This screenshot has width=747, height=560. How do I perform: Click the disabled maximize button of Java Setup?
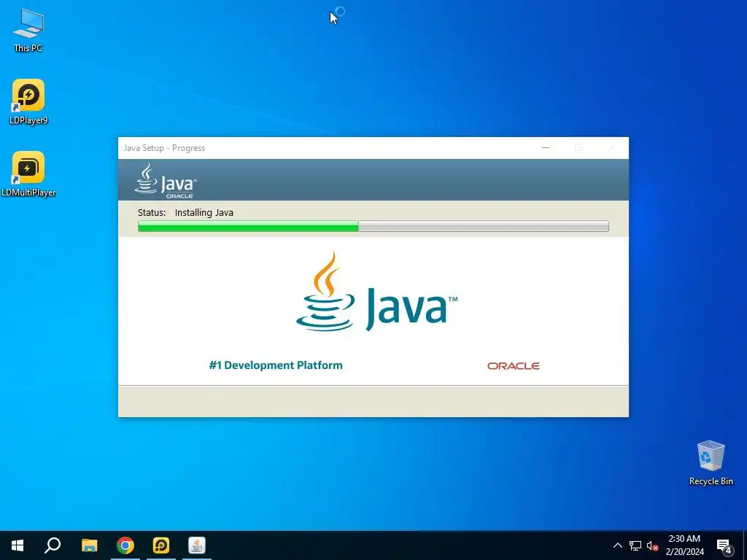578,148
